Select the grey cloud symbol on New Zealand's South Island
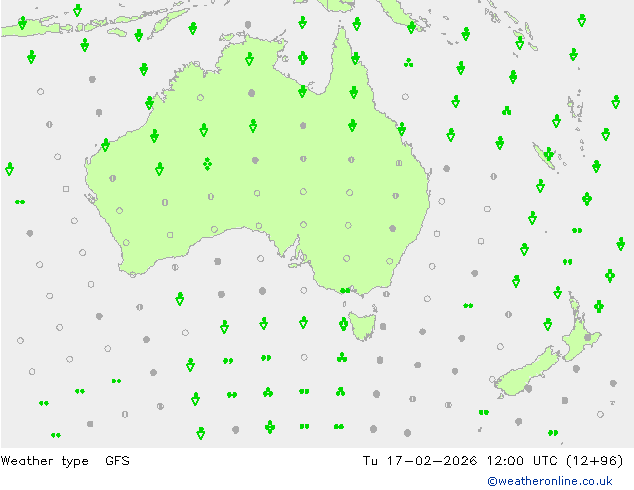Viewport: 634px width, 490px height. (528, 389)
